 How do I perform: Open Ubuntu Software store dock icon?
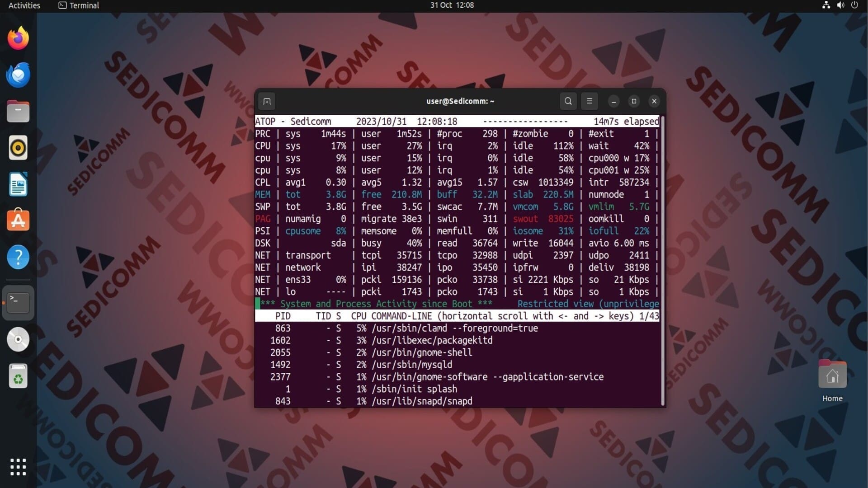coord(18,221)
